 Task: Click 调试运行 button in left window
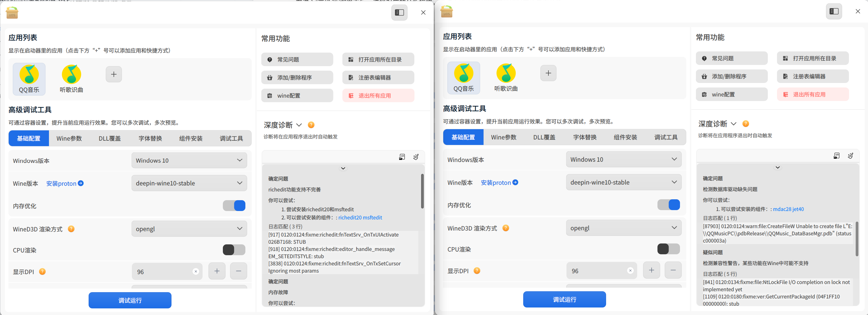130,300
